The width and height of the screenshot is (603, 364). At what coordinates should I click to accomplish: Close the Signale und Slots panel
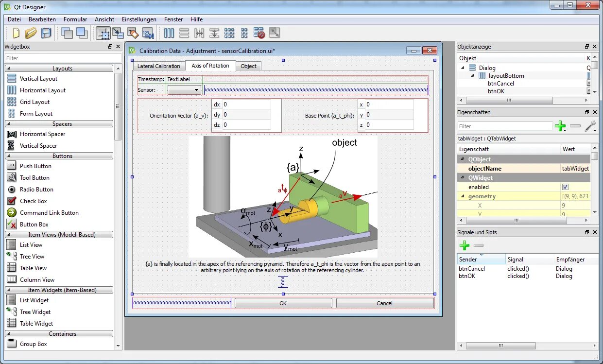(x=595, y=232)
